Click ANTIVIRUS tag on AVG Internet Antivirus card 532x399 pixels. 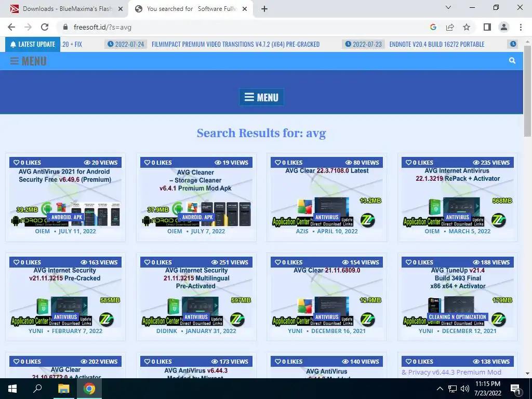coord(457,217)
